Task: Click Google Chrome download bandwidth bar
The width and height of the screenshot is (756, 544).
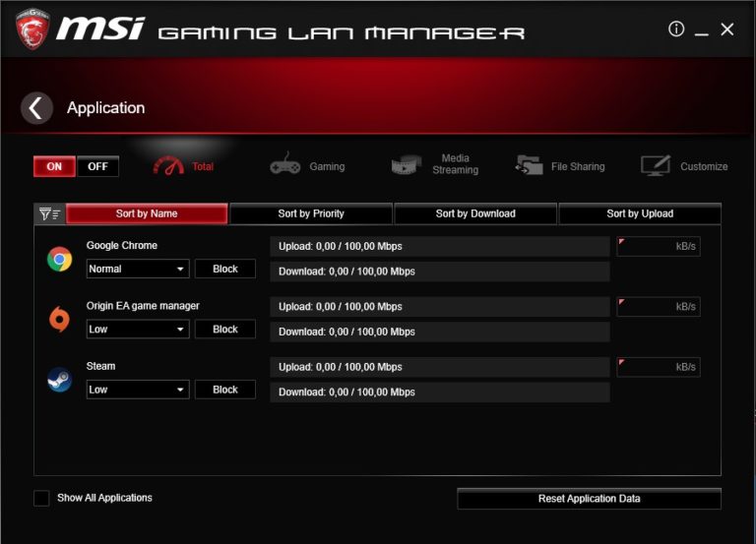Action: point(440,272)
